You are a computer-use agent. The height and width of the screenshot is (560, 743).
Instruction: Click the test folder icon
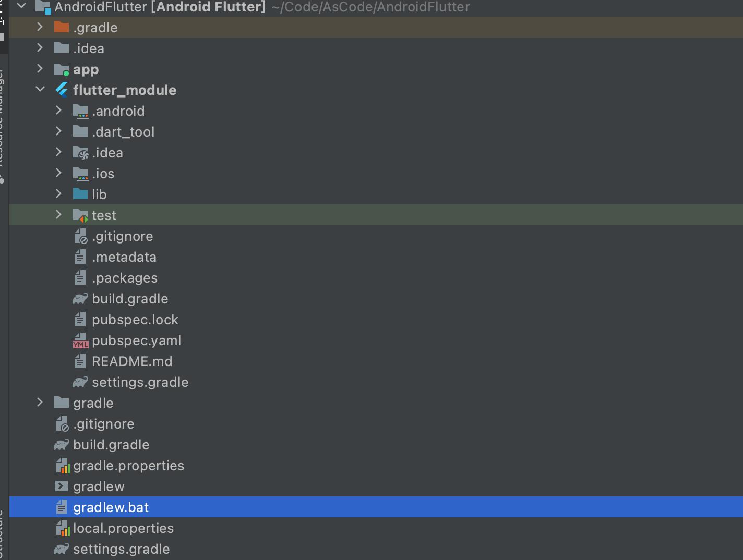80,215
